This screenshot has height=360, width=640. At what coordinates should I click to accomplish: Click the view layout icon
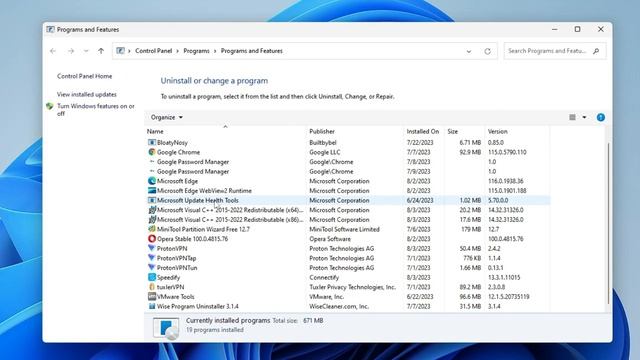click(x=572, y=118)
